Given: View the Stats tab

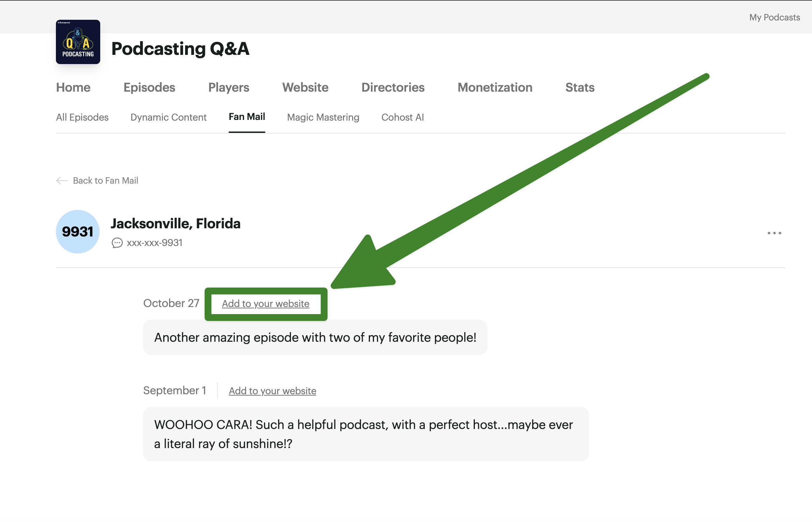Looking at the screenshot, I should (x=580, y=88).
